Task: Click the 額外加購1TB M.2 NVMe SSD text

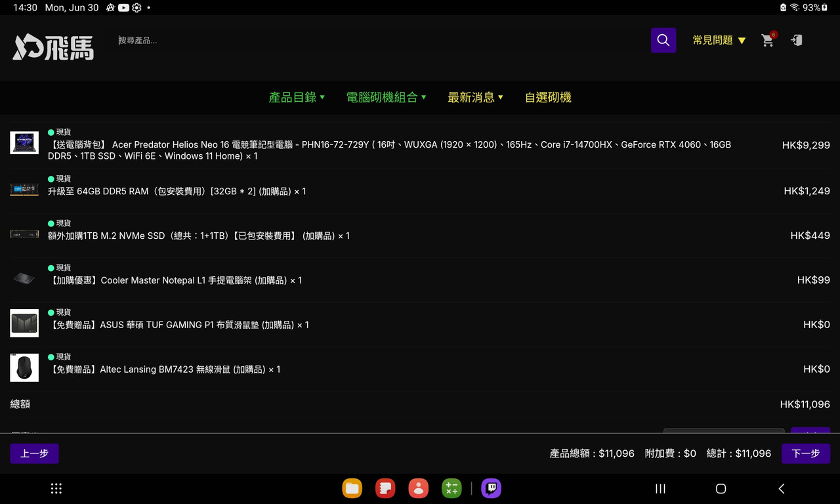Action: (199, 236)
